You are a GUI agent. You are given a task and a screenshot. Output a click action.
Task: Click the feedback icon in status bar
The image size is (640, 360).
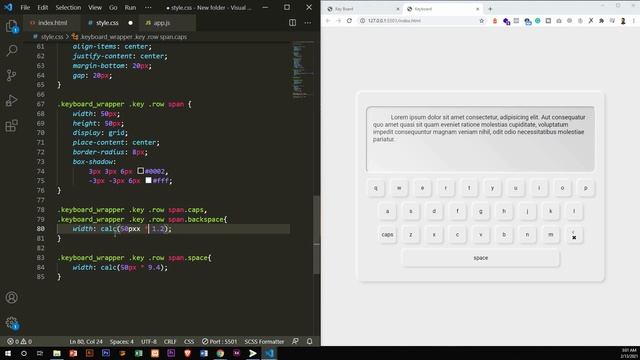[x=295, y=341]
